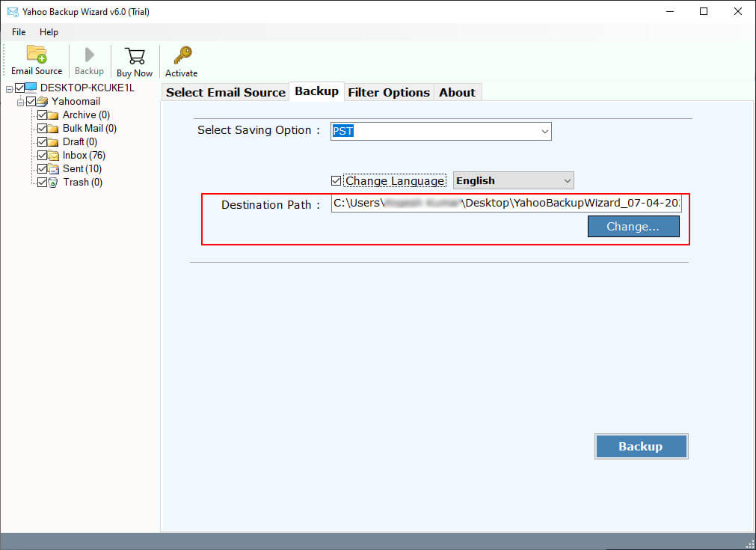The height and width of the screenshot is (550, 756).
Task: Click the window resize grip corner
Action: click(749, 543)
